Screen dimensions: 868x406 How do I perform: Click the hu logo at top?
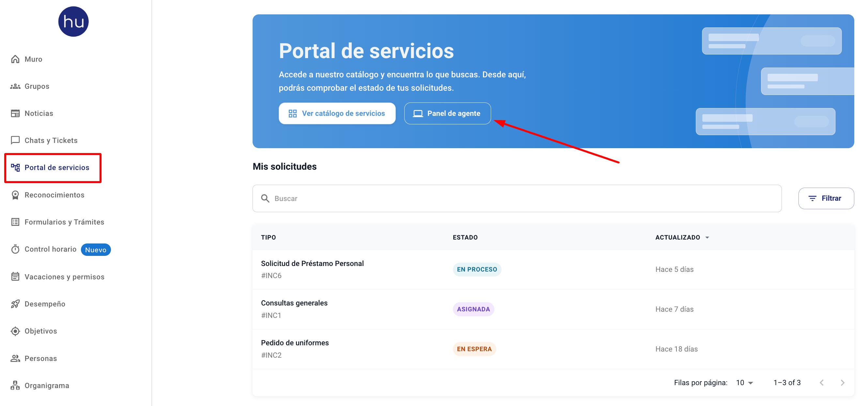(73, 22)
